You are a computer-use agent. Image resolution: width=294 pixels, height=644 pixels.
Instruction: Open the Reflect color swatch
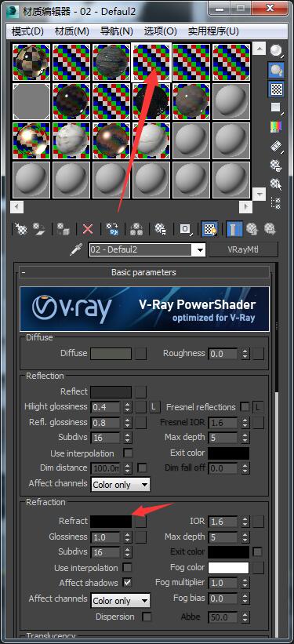111,392
